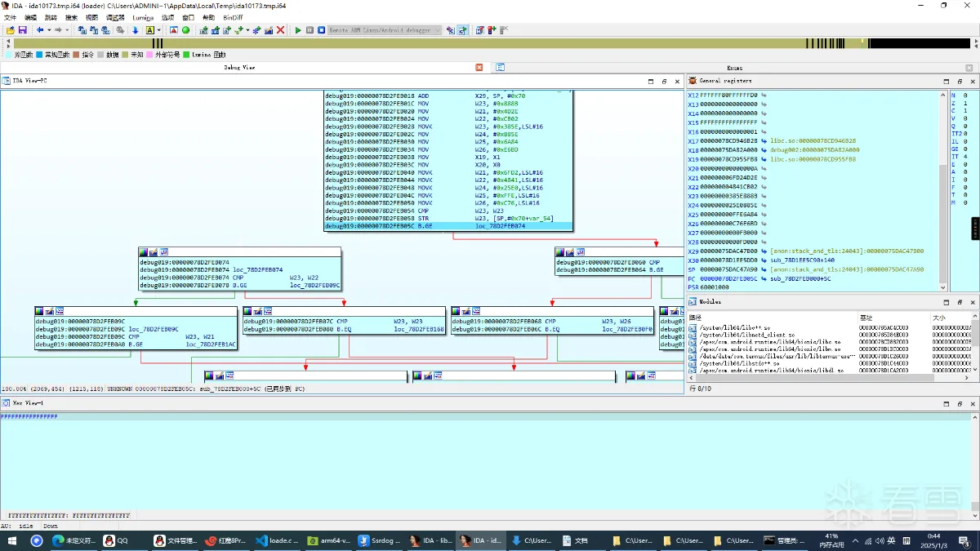Viewport: 980px width, 551px height.
Task: Open the 跳转 menu
Action: [x=51, y=17]
